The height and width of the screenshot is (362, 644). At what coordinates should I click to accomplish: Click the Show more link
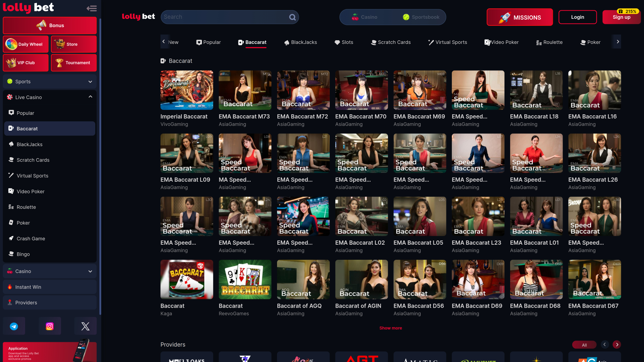tap(390, 328)
